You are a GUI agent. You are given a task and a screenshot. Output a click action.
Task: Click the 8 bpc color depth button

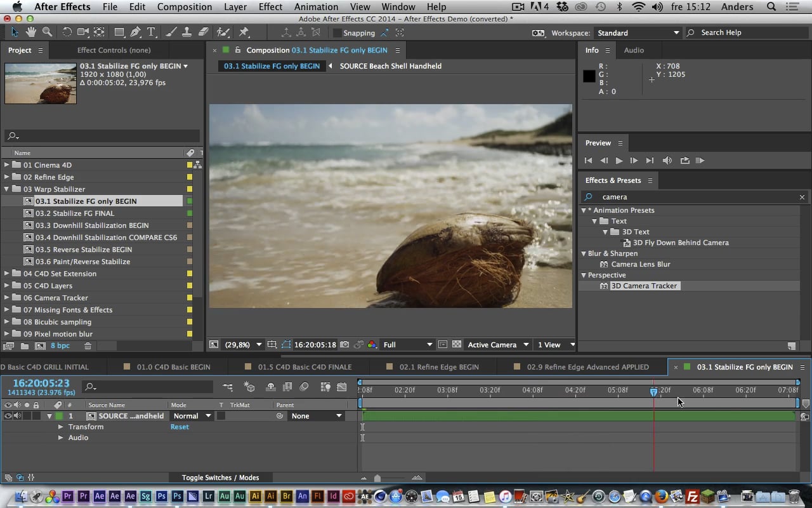click(x=60, y=346)
